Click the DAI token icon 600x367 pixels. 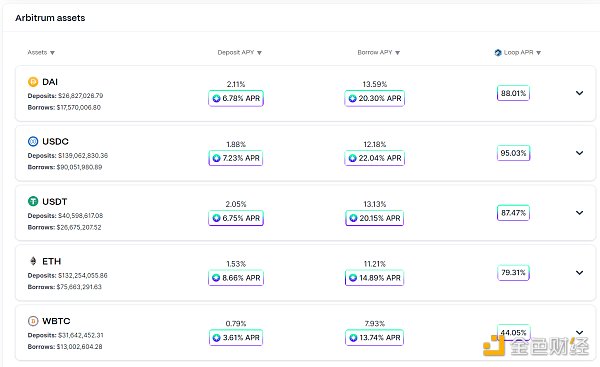33,82
